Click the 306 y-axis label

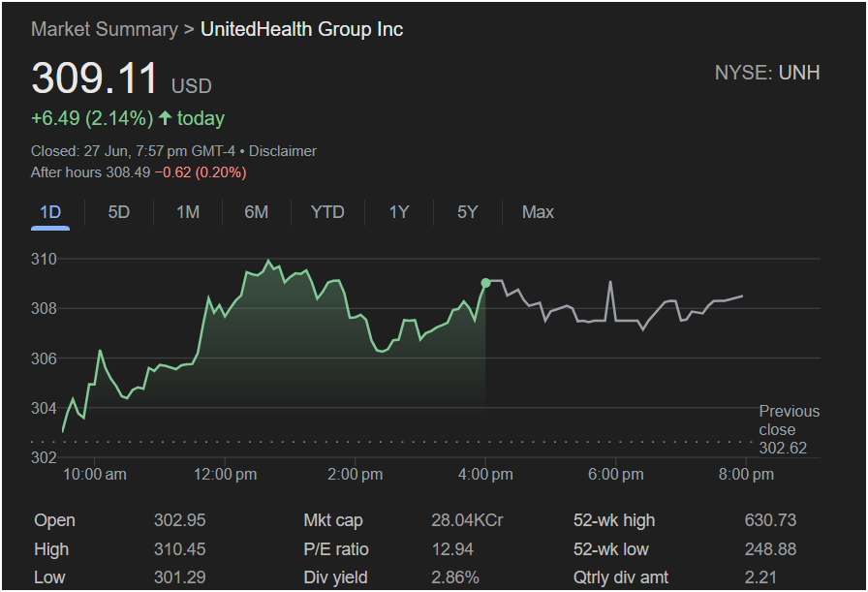pyautogui.click(x=44, y=358)
